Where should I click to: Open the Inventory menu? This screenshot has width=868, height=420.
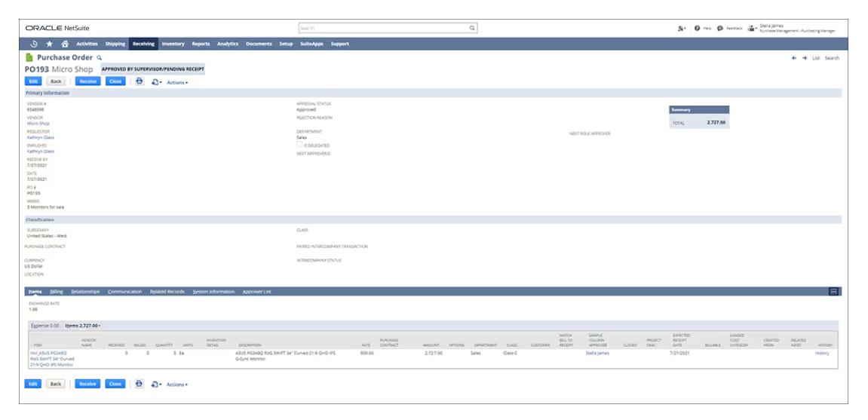(173, 44)
